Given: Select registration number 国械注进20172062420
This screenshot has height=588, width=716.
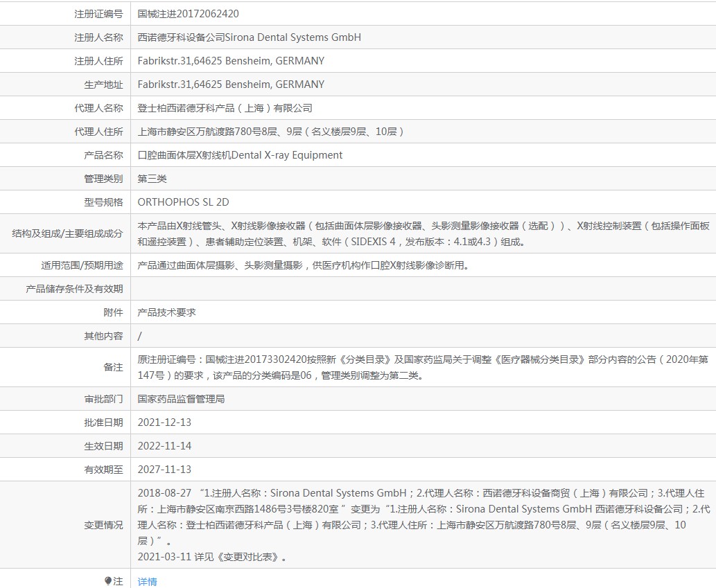Looking at the screenshot, I should (188, 14).
